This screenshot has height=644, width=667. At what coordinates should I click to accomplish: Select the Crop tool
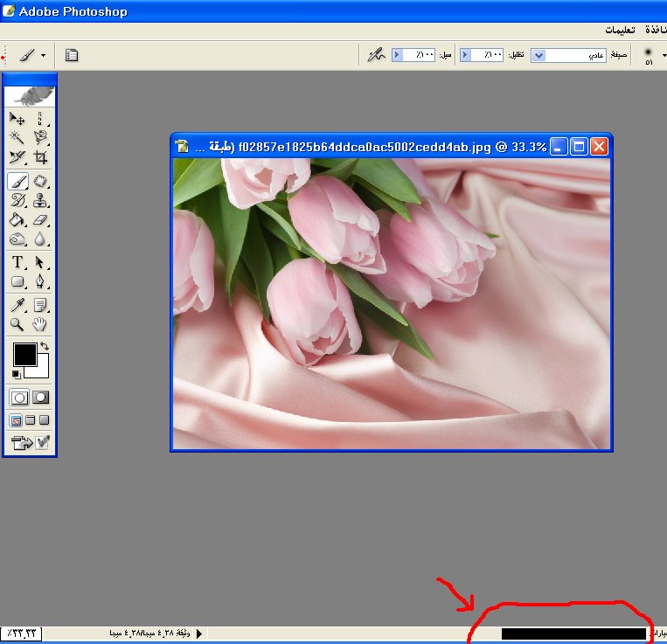pyautogui.click(x=40, y=158)
